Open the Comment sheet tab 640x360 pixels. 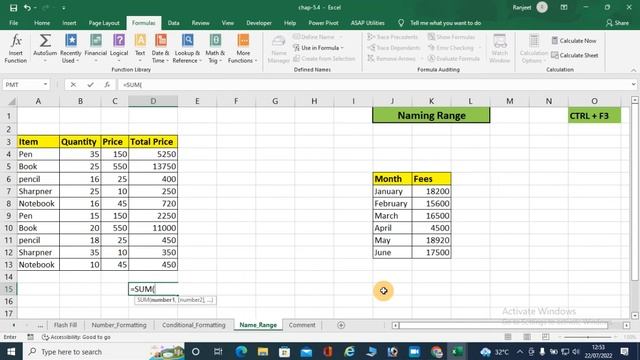tap(302, 325)
